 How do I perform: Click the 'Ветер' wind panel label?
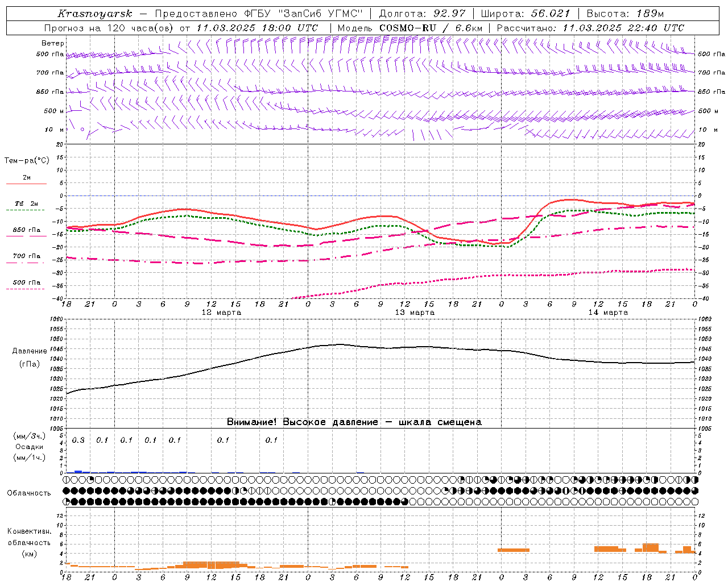53,43
